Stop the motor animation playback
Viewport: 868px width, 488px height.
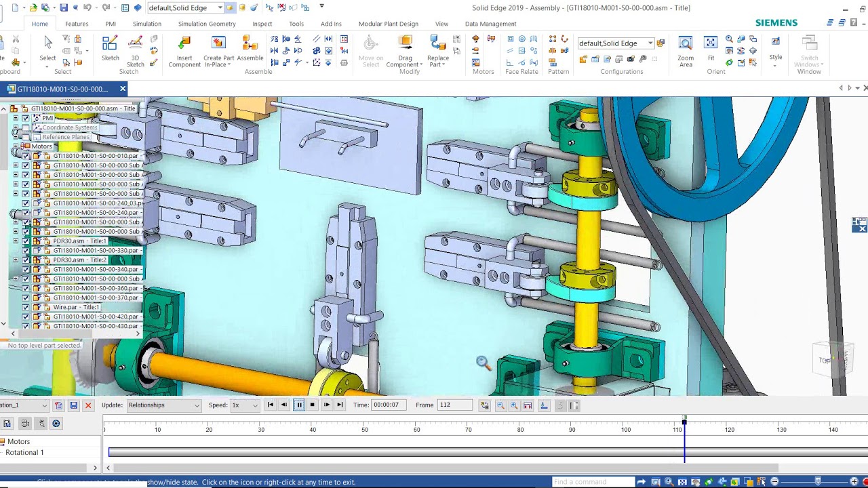coord(312,405)
